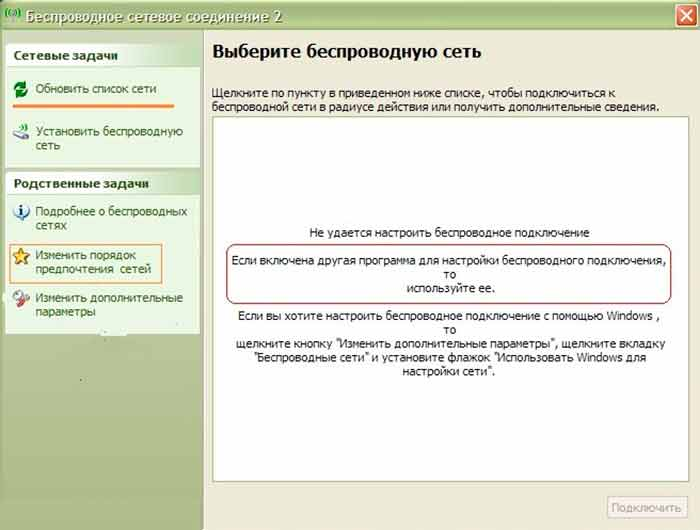Screen dimensions: 700x530
Task: Click the wireless network setup icon
Action: (x=21, y=132)
